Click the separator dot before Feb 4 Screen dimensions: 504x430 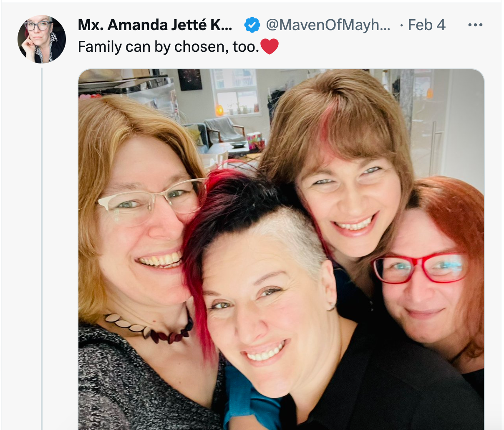[401, 25]
